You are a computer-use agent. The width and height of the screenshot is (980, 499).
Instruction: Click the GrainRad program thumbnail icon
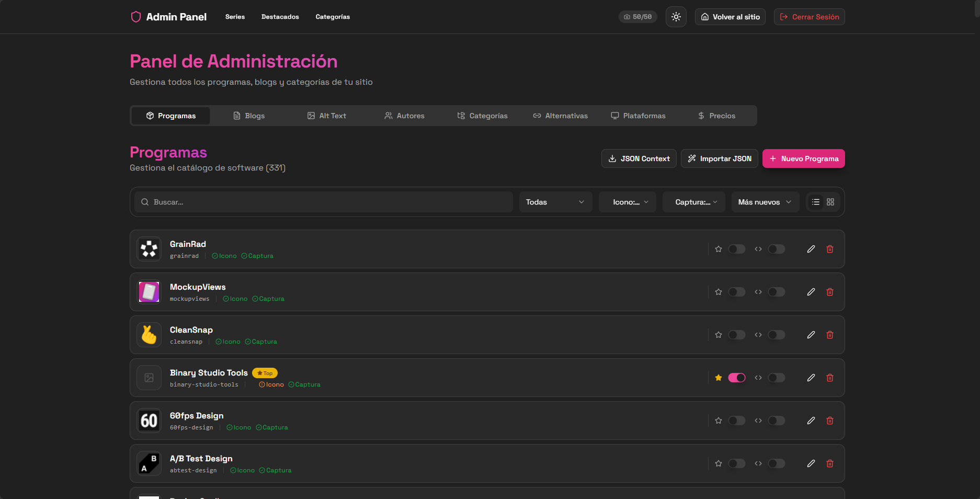[149, 249]
